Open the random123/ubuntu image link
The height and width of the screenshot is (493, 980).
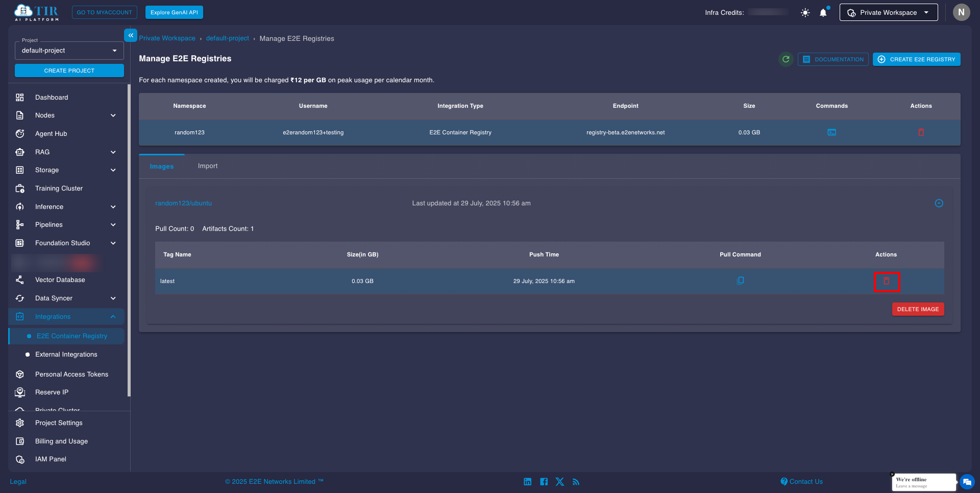pyautogui.click(x=183, y=203)
